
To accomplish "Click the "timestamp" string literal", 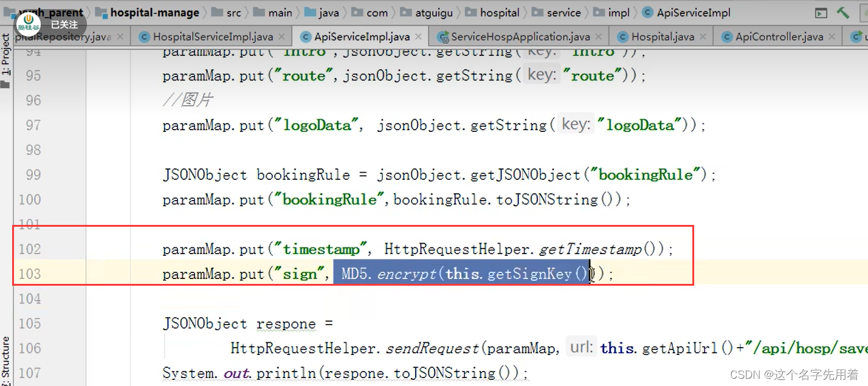I will click(x=320, y=249).
